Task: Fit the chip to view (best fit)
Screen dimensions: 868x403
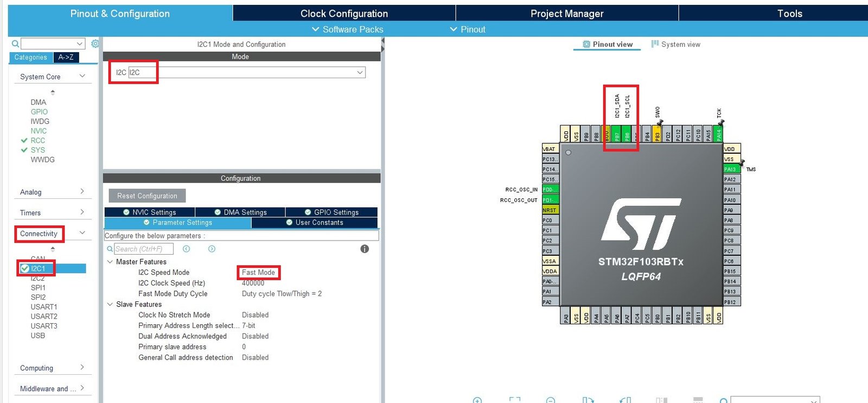Action: click(515, 400)
